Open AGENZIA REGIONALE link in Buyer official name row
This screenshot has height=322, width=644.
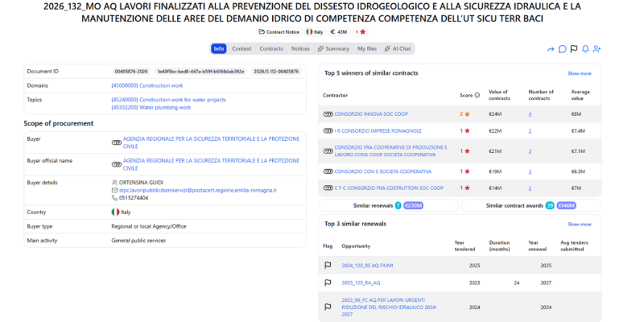[x=212, y=164]
